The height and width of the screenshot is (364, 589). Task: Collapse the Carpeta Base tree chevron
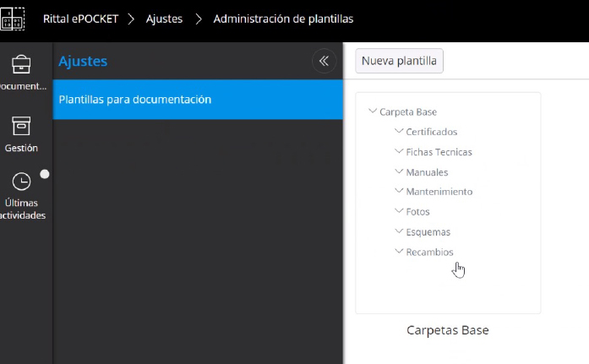(x=373, y=111)
